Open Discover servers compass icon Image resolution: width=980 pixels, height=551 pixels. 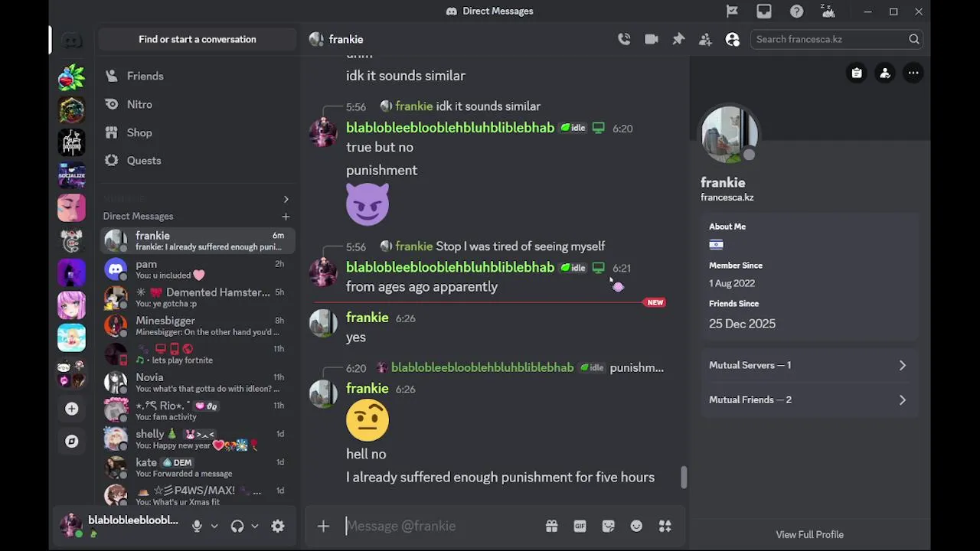click(x=72, y=442)
